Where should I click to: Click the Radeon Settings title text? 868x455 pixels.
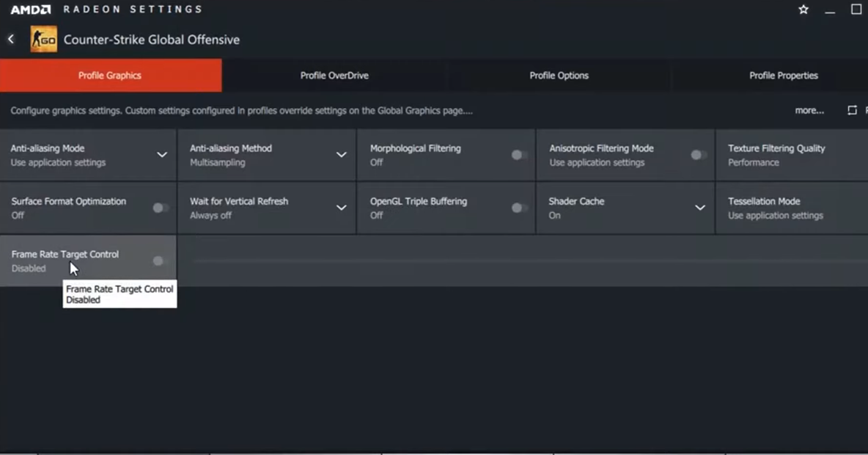tap(133, 10)
